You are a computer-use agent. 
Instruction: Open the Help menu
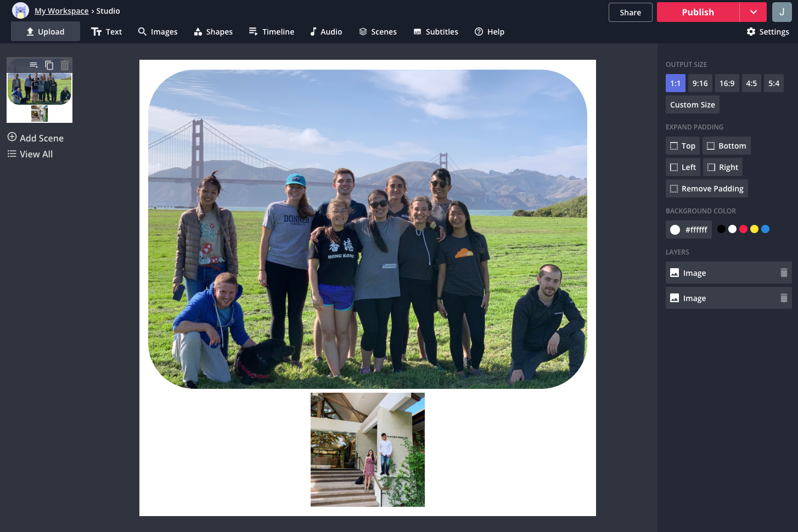point(490,32)
